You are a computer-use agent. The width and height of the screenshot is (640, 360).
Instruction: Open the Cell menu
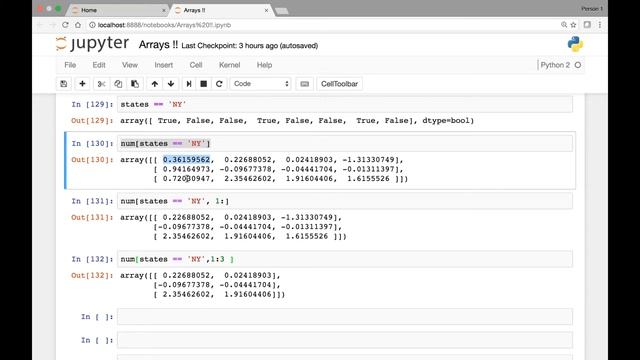click(196, 65)
